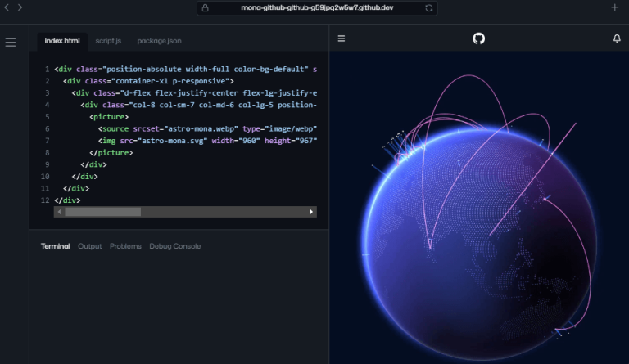Select the package.json tab
629x364 pixels.
159,40
